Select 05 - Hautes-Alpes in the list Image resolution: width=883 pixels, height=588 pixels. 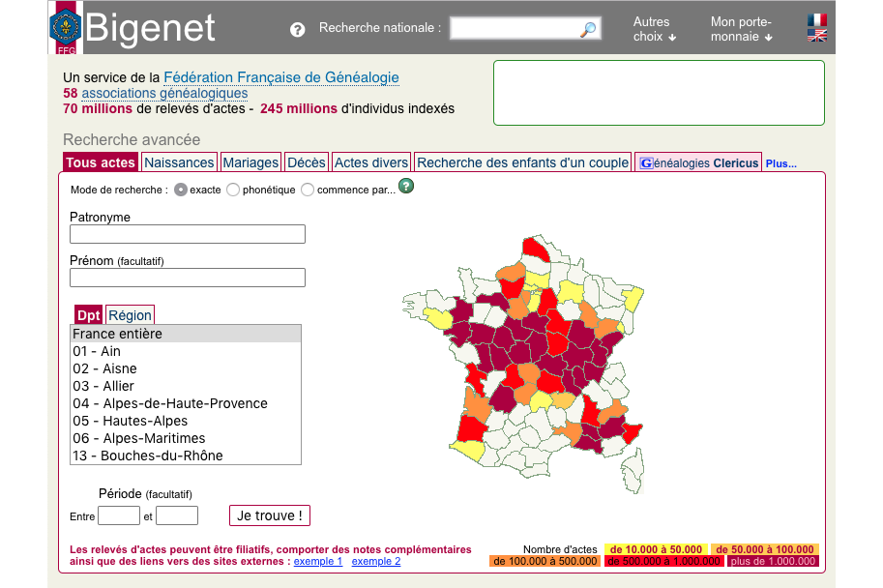(x=186, y=422)
